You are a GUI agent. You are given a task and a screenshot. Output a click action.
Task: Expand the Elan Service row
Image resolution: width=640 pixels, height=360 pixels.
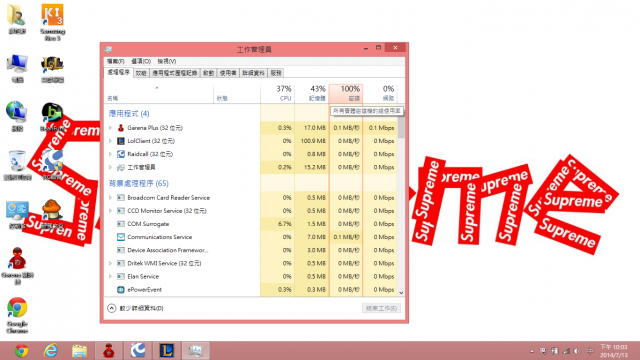tap(110, 276)
